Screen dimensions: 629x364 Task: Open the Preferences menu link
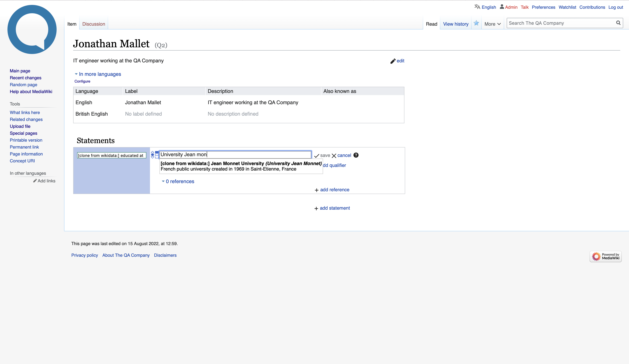(x=543, y=7)
